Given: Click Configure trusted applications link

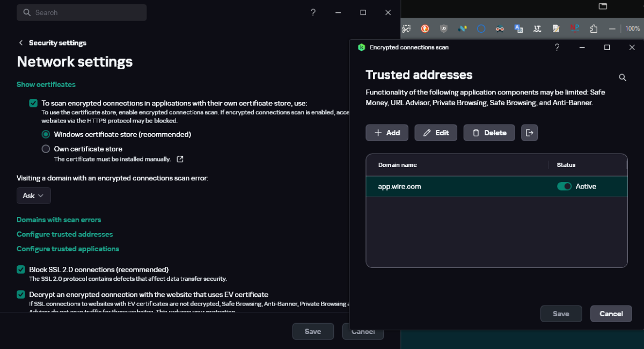Looking at the screenshot, I should pos(68,249).
